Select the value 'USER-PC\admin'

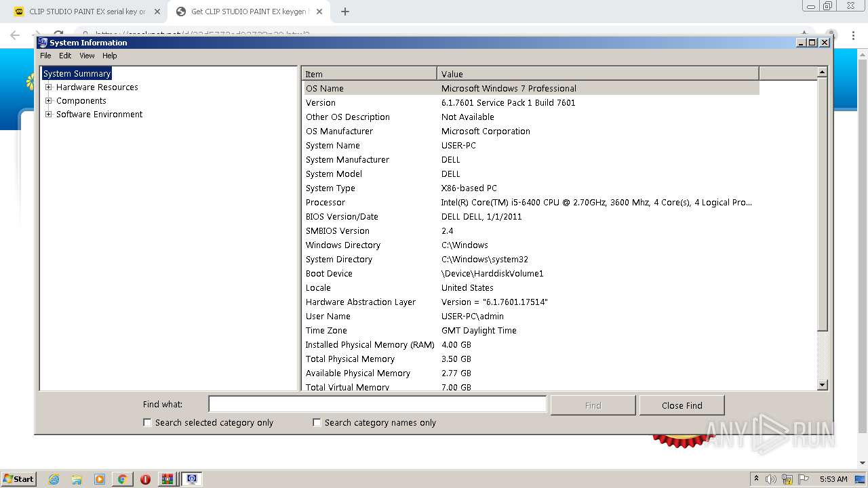(473, 316)
